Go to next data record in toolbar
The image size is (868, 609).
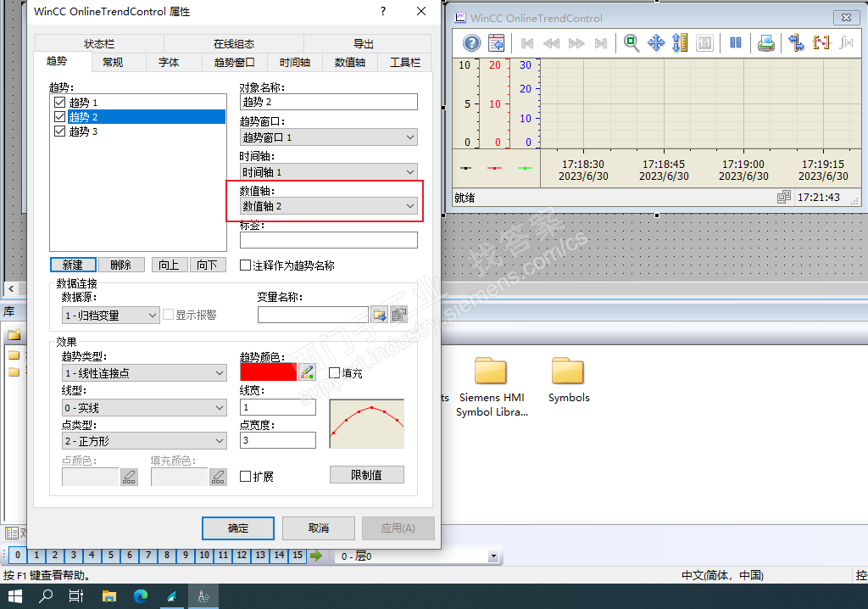click(x=576, y=43)
